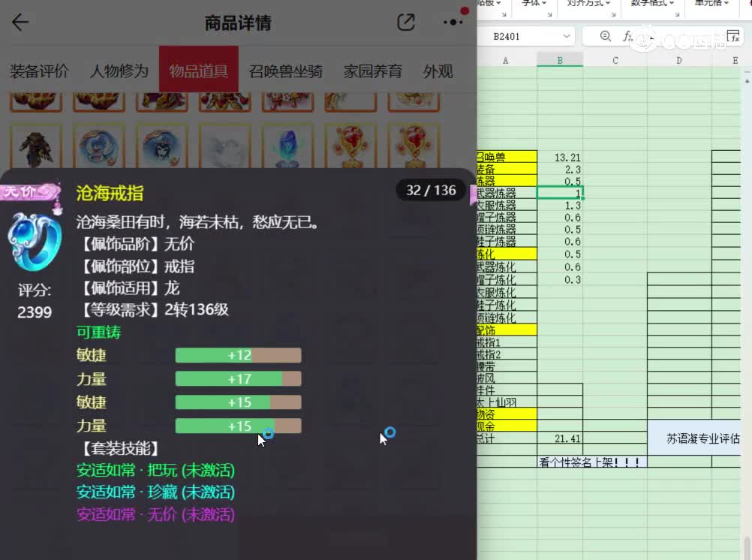Screen dimensions: 752x560
Task: Switch to the 外观 tab
Action: [438, 71]
